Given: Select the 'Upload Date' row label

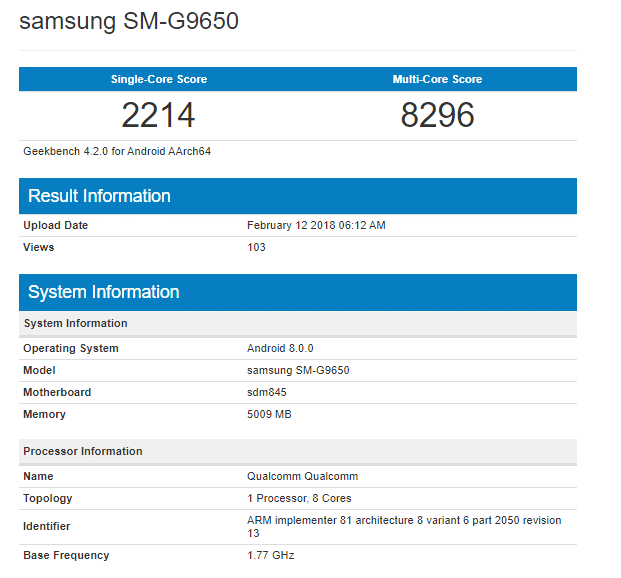Looking at the screenshot, I should [55, 225].
